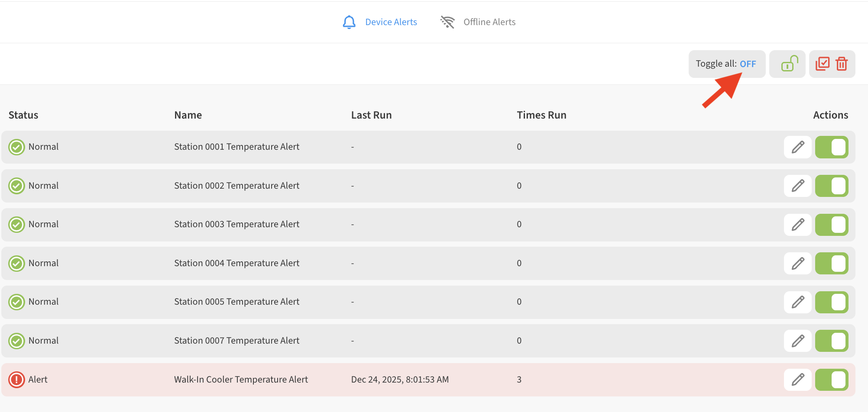Screen dimensions: 868x412
Task: Click pencil icon for Walk-In Cooler alert
Action: click(797, 380)
